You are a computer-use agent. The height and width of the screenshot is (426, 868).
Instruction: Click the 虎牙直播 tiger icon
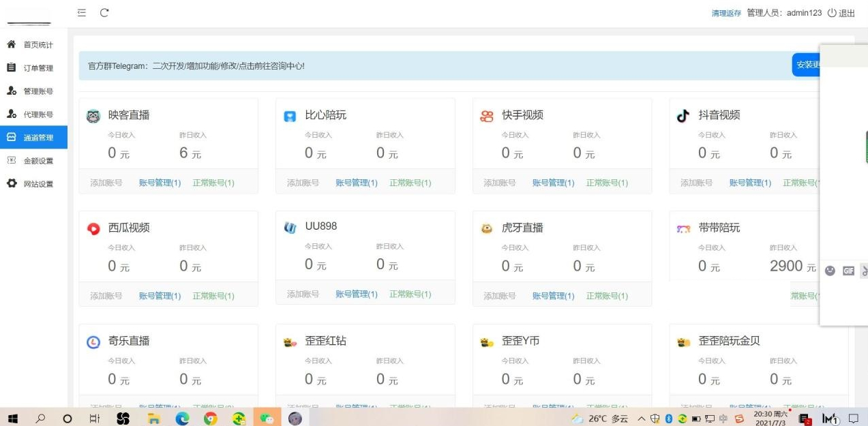[487, 229]
